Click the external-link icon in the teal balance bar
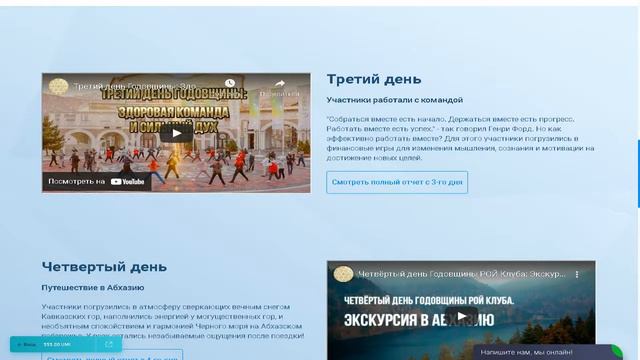640x360 pixels. (109, 344)
